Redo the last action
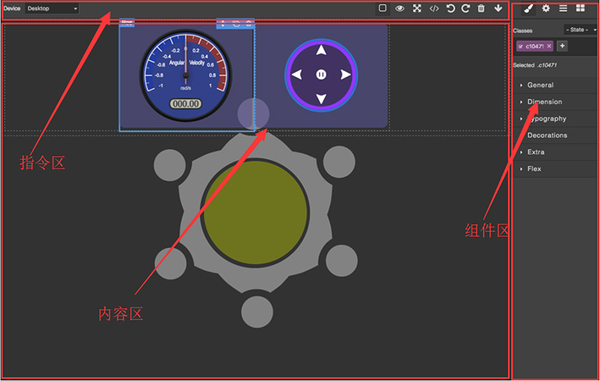 pyautogui.click(x=465, y=8)
